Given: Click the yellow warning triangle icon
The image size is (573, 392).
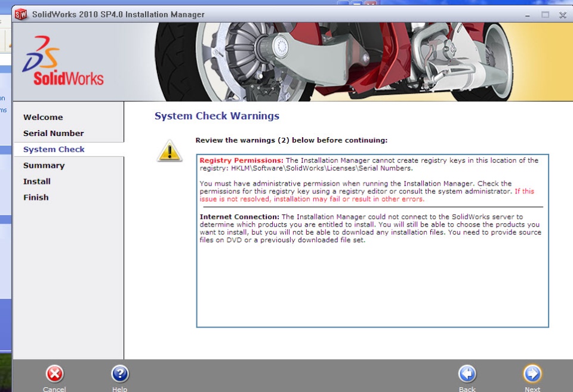Looking at the screenshot, I should point(170,151).
